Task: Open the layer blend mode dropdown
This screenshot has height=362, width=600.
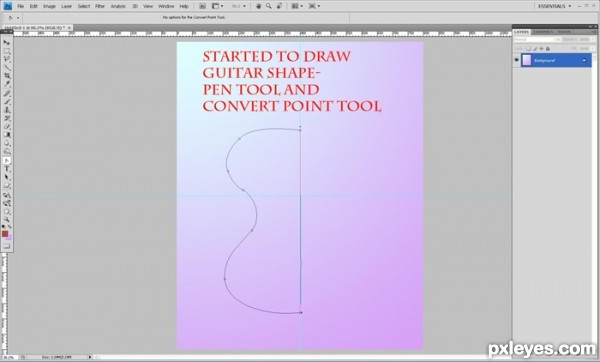Action: pos(537,39)
